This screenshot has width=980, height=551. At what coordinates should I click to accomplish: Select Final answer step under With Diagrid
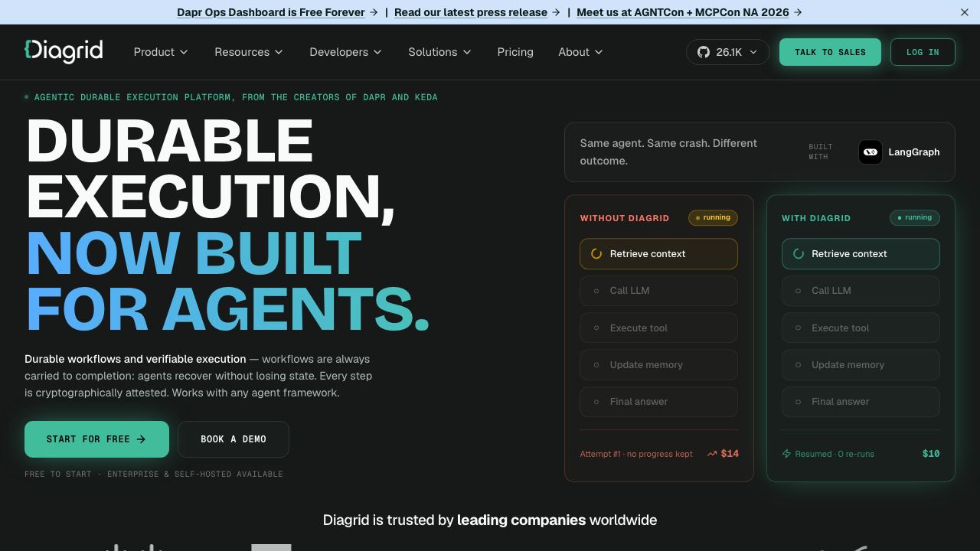861,402
